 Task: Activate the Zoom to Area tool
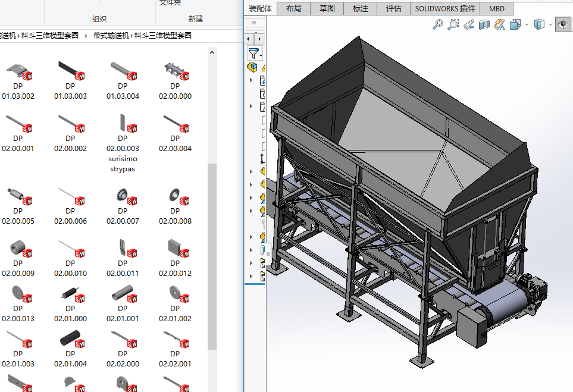pyautogui.click(x=453, y=24)
